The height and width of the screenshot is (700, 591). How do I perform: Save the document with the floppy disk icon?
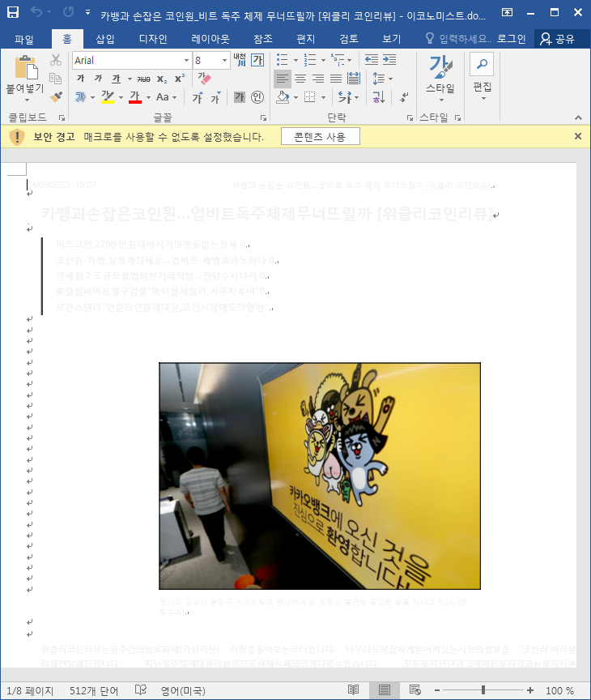coord(13,12)
